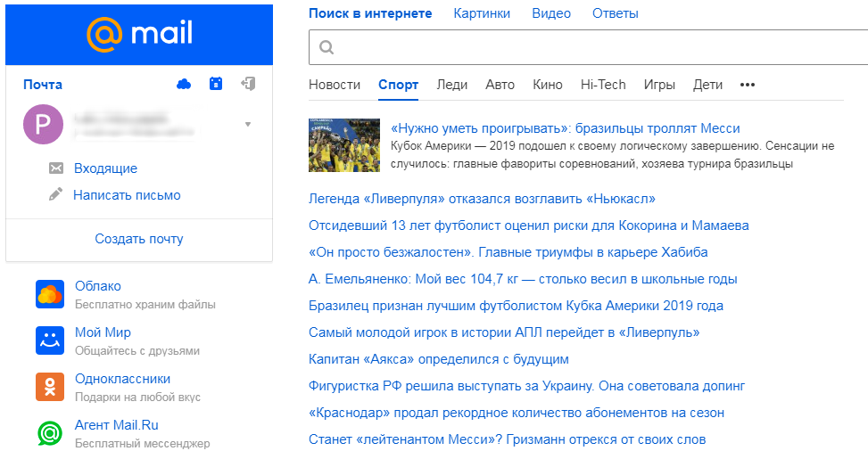868x451 pixels.
Task: Click the Mail.ru logo banner
Action: 139,34
